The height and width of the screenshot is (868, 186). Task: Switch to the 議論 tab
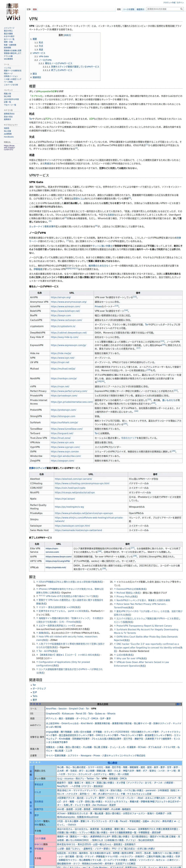[35, 9]
